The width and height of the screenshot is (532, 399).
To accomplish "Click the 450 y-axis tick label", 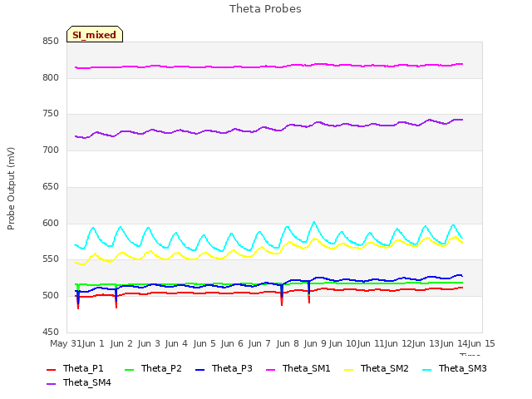I will click(51, 332).
